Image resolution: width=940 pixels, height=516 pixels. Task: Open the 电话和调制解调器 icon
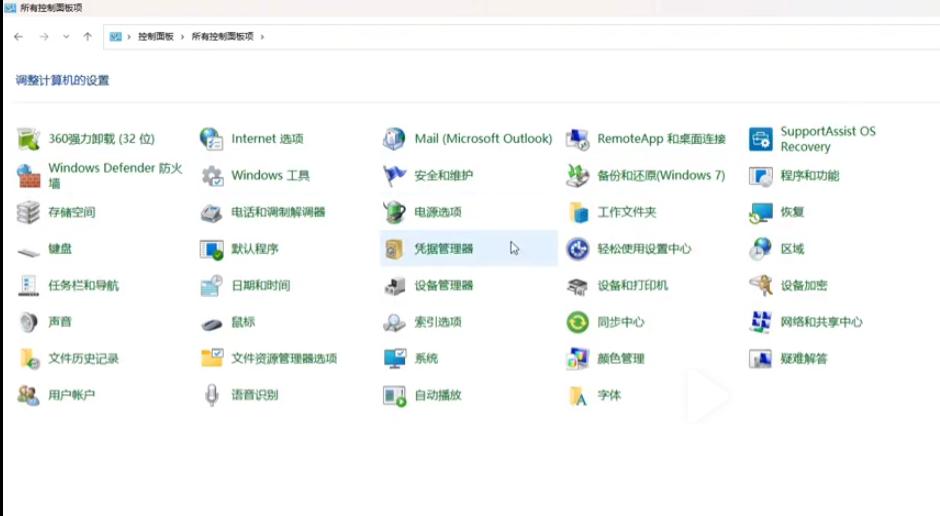[212, 212]
